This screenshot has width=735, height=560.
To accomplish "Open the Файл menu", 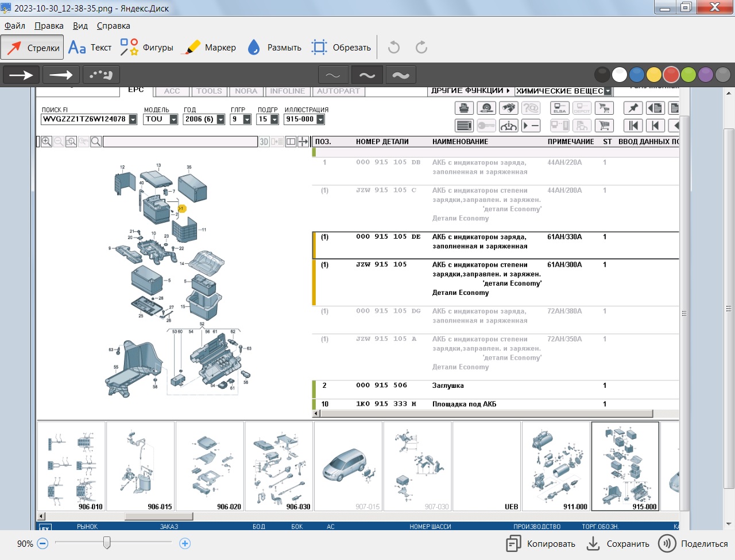I will click(15, 26).
